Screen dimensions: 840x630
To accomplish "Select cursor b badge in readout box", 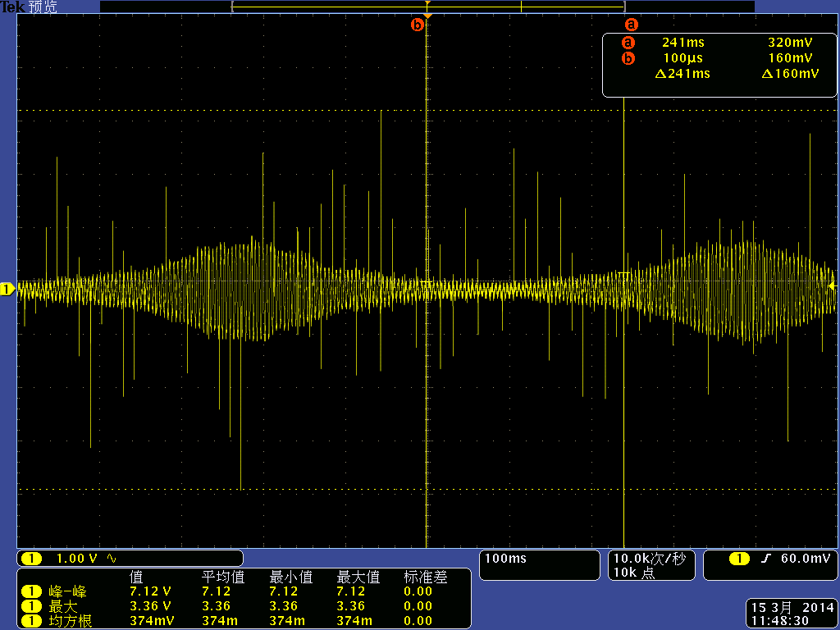I will pyautogui.click(x=628, y=58).
